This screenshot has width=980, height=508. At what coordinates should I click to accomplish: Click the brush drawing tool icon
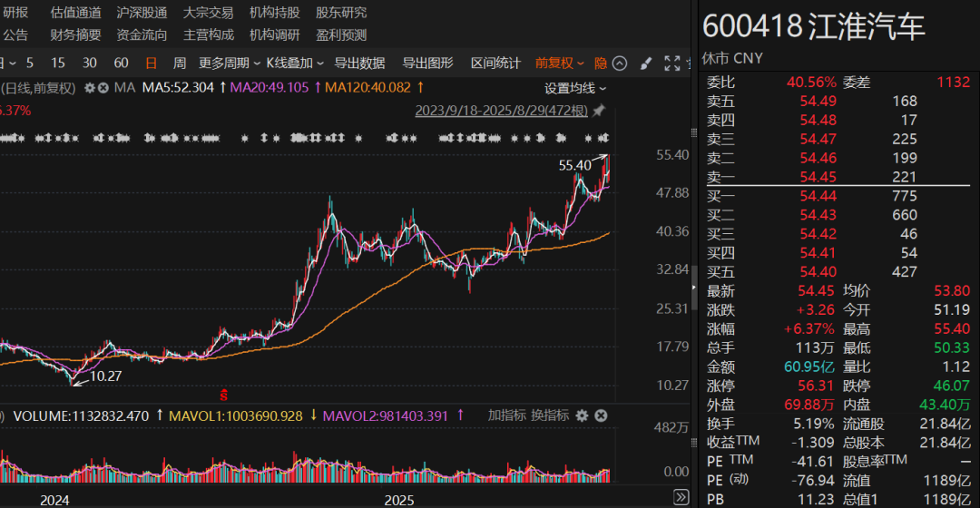point(645,63)
